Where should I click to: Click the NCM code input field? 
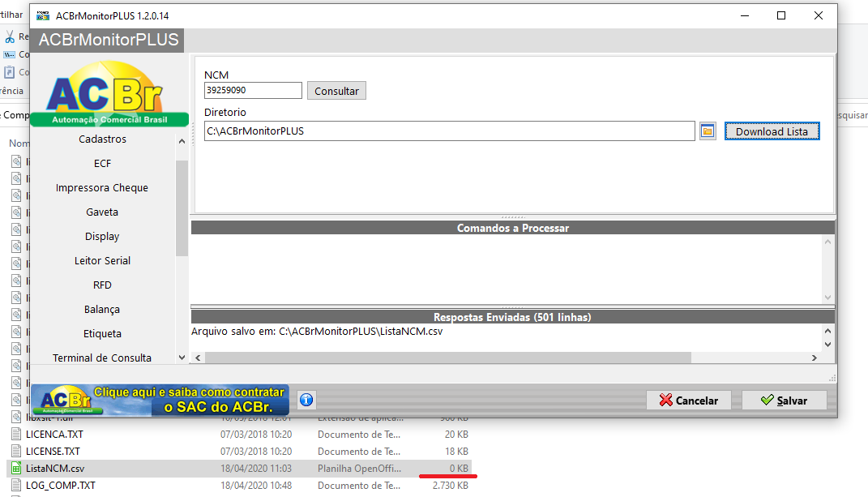(x=253, y=90)
